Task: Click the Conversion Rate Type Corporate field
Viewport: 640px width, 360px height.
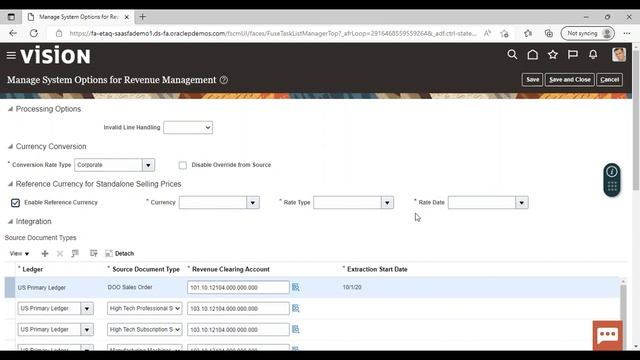Action: tap(109, 165)
